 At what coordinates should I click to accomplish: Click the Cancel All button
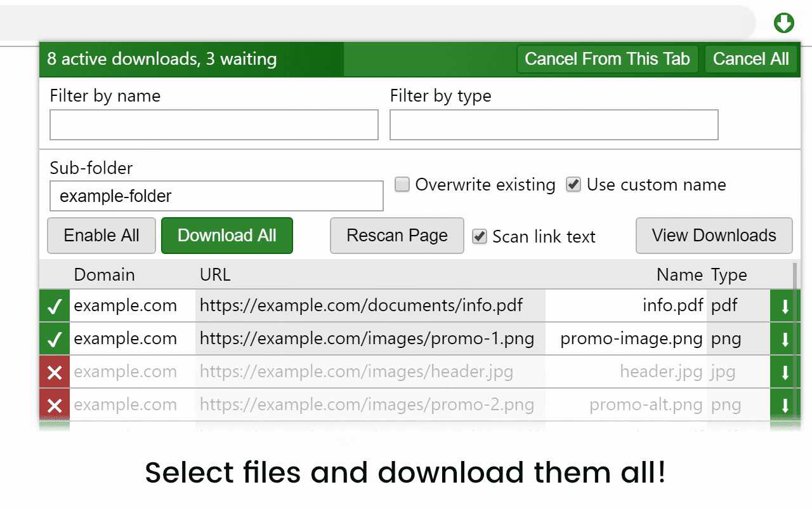coord(750,59)
